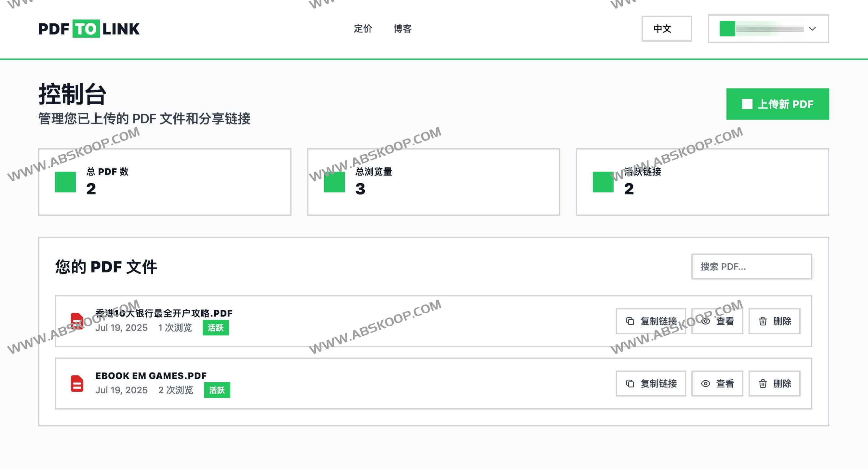
Task: Click the green user avatar square
Action: [727, 29]
